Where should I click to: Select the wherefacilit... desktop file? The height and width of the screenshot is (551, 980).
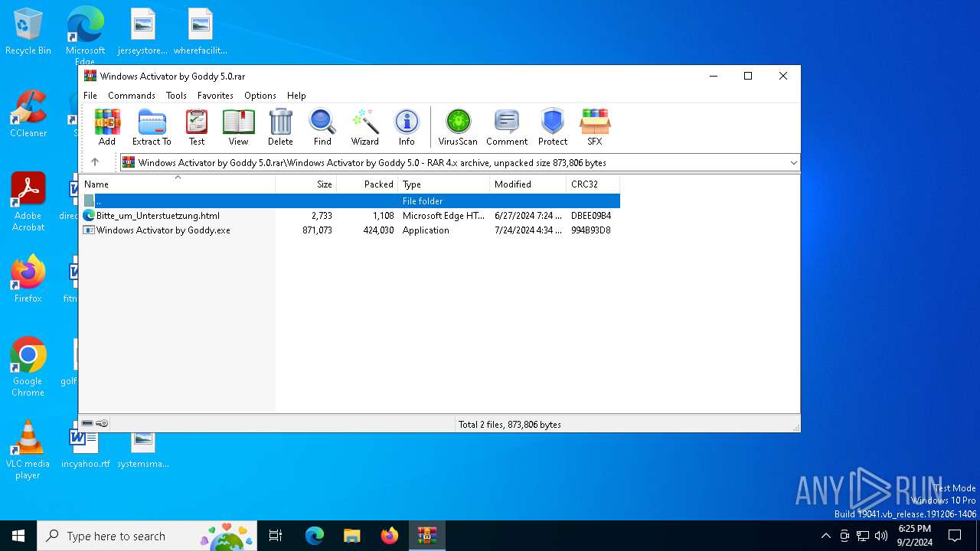[201, 31]
